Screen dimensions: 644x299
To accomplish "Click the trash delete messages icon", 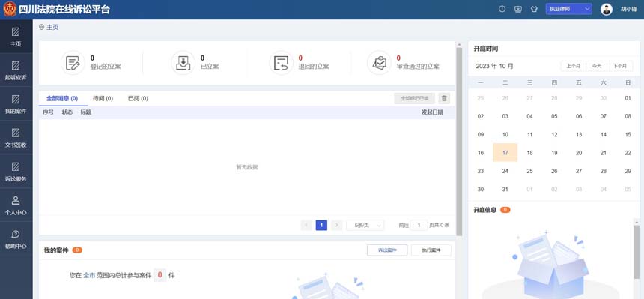I will click(x=444, y=98).
